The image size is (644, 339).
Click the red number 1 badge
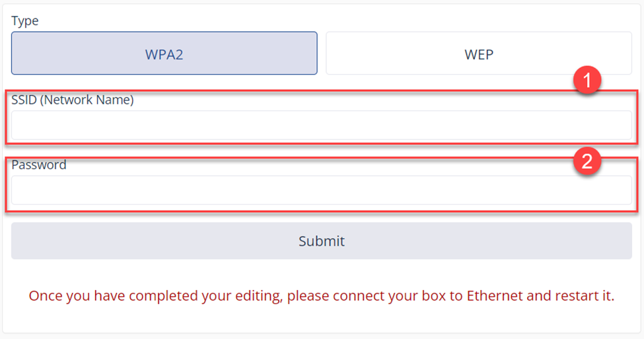click(587, 82)
